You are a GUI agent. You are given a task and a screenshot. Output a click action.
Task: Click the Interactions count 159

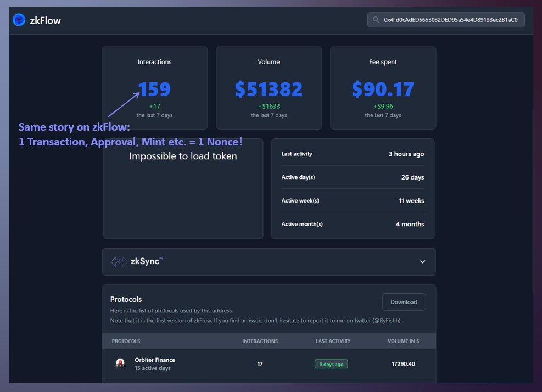tap(154, 89)
